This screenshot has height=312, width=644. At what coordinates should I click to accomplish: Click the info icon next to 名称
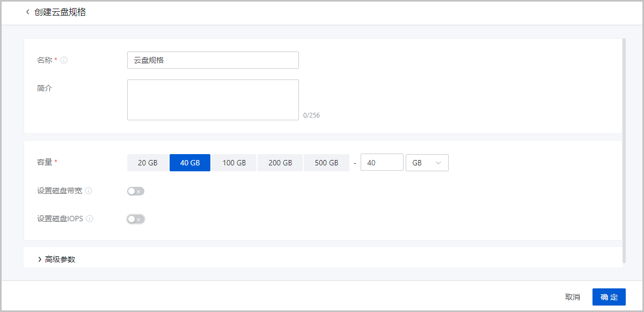pos(64,61)
